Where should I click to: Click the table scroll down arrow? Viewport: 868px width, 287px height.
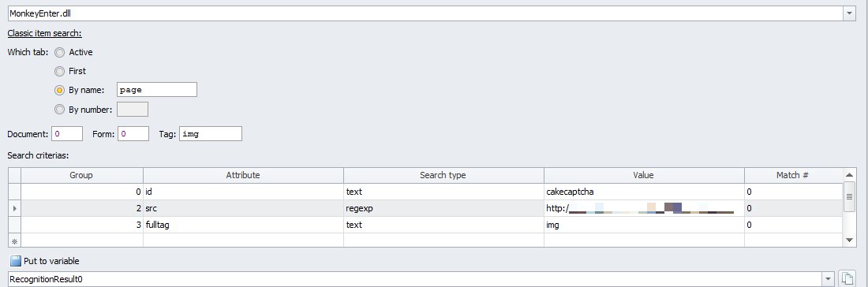pos(850,240)
